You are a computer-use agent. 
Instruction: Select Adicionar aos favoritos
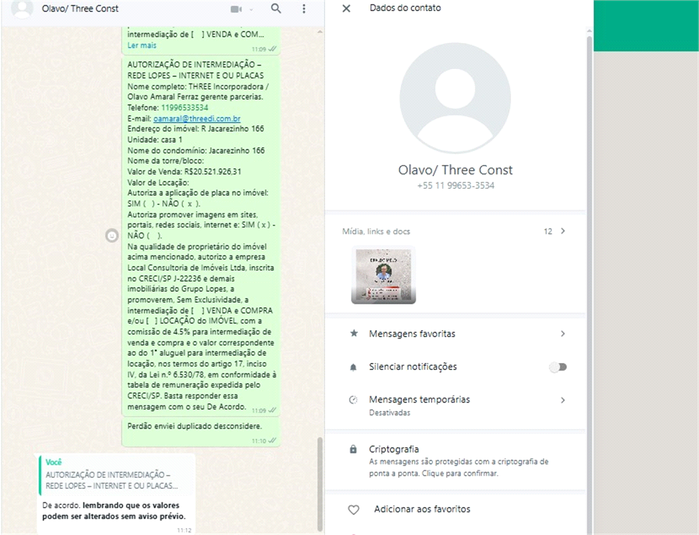tap(422, 509)
